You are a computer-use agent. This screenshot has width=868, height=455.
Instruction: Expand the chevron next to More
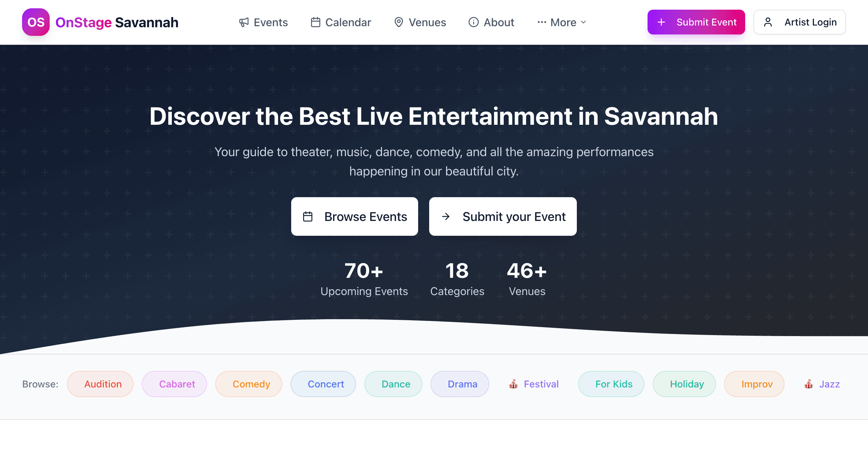(583, 22)
